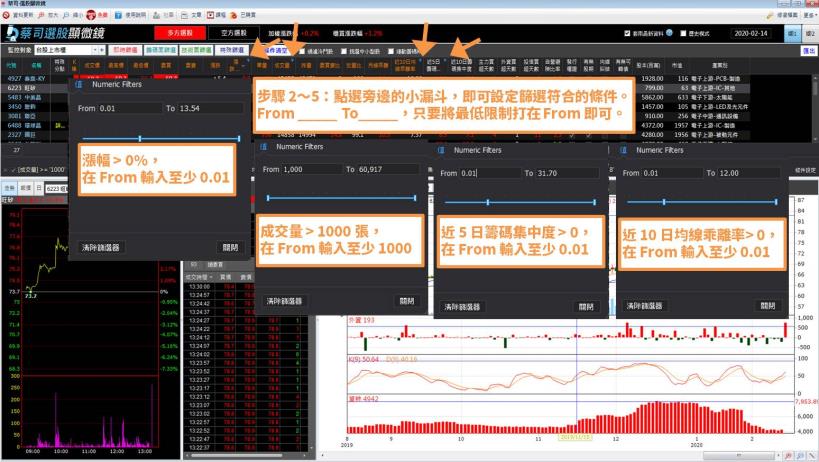This screenshot has height=462, width=819.
Task: Click the teal 籌碼面篩選 filter button
Action: [161, 50]
